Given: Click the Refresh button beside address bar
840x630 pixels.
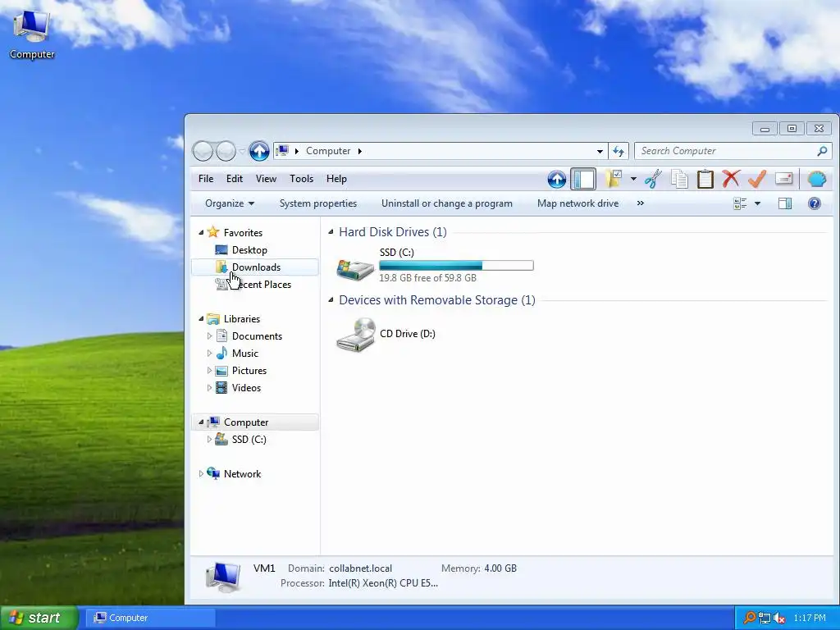Looking at the screenshot, I should coord(619,152).
